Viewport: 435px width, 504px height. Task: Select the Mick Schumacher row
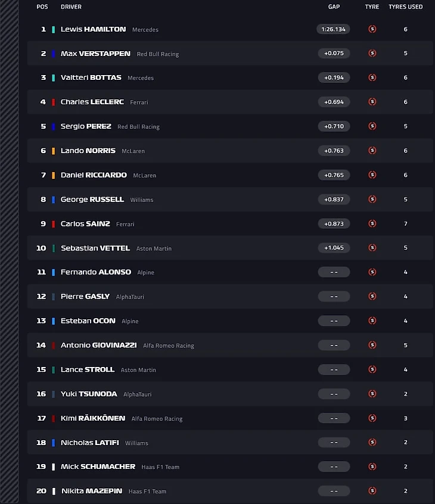coord(229,466)
